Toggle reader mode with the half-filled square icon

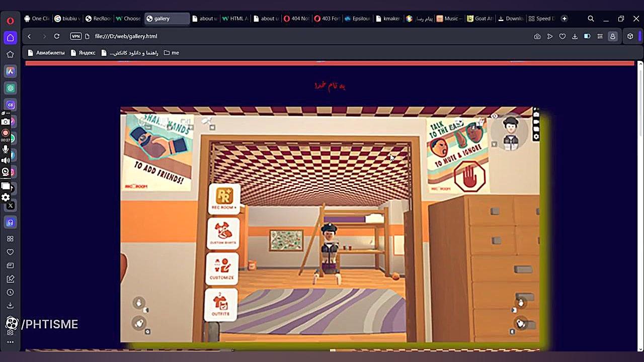pyautogui.click(x=587, y=36)
